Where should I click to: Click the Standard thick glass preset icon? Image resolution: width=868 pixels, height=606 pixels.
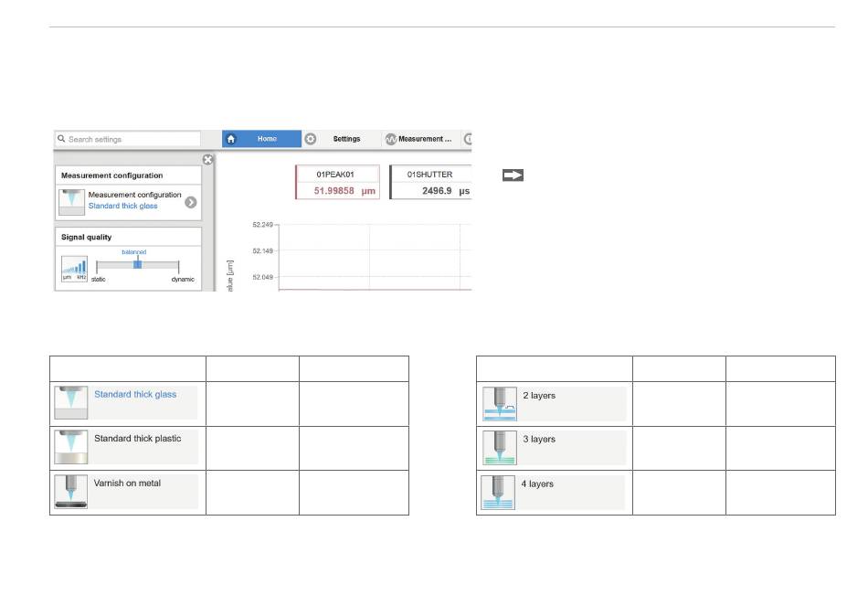tap(72, 403)
